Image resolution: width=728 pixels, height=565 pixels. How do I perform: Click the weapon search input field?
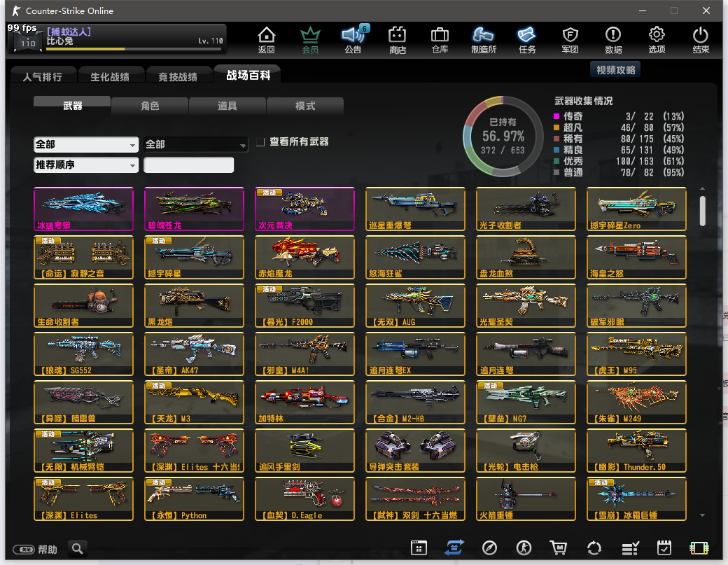(188, 165)
